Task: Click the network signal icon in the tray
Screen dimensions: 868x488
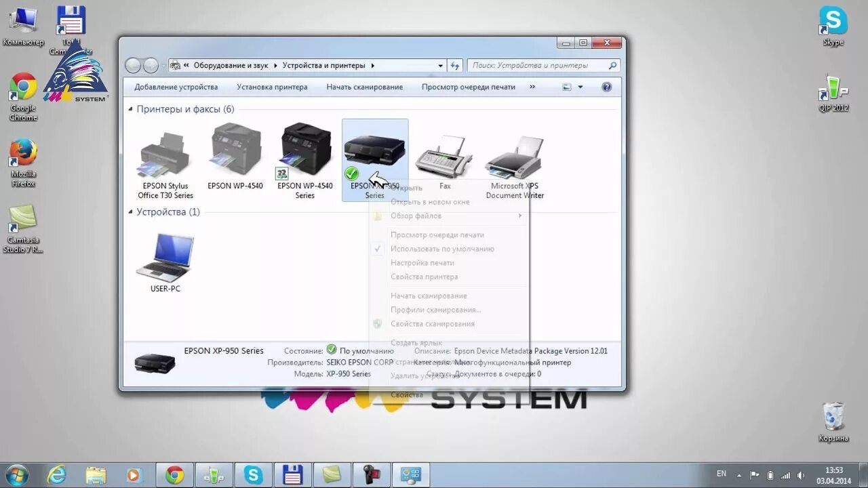Action: (x=786, y=475)
